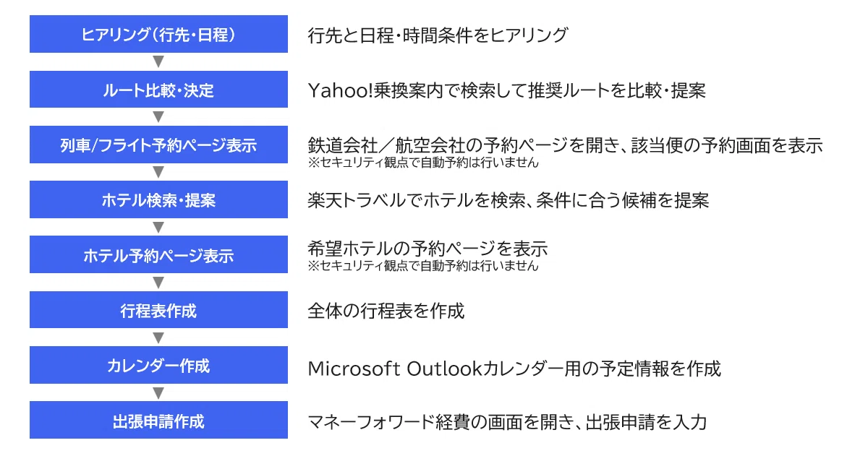Click the arrow above 行程表作成 box

(x=159, y=283)
